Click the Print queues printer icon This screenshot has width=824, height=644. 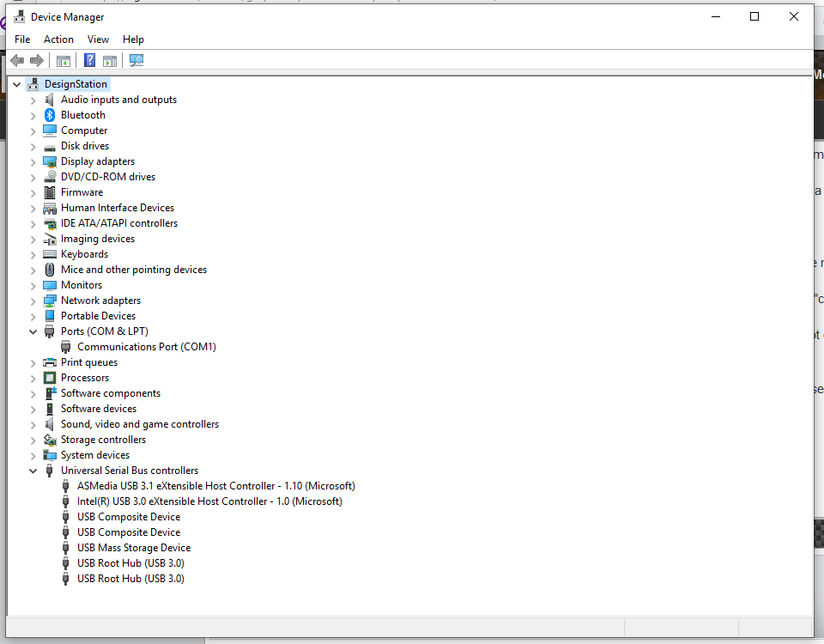pyautogui.click(x=50, y=362)
